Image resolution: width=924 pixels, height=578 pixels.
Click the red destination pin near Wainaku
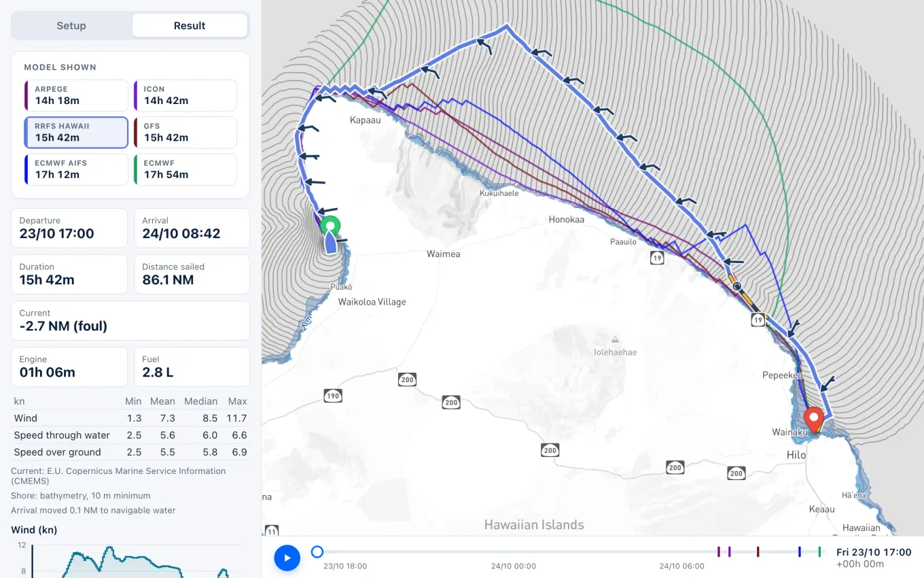(x=814, y=419)
